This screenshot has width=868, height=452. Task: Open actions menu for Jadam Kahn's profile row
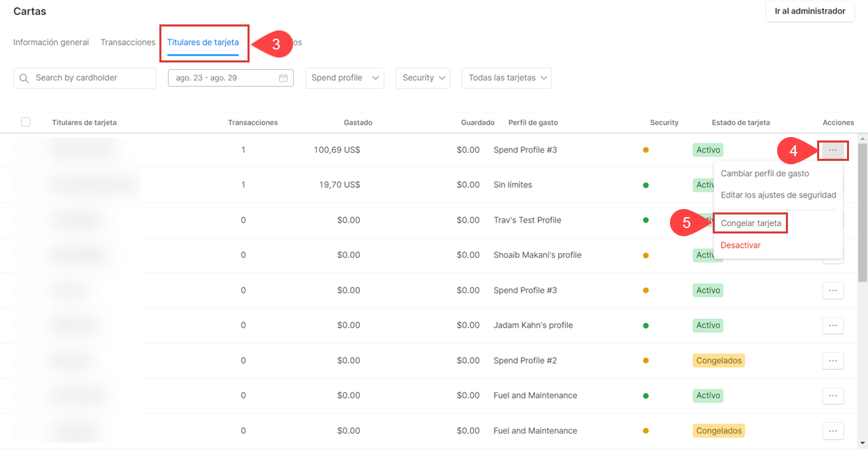[833, 325]
